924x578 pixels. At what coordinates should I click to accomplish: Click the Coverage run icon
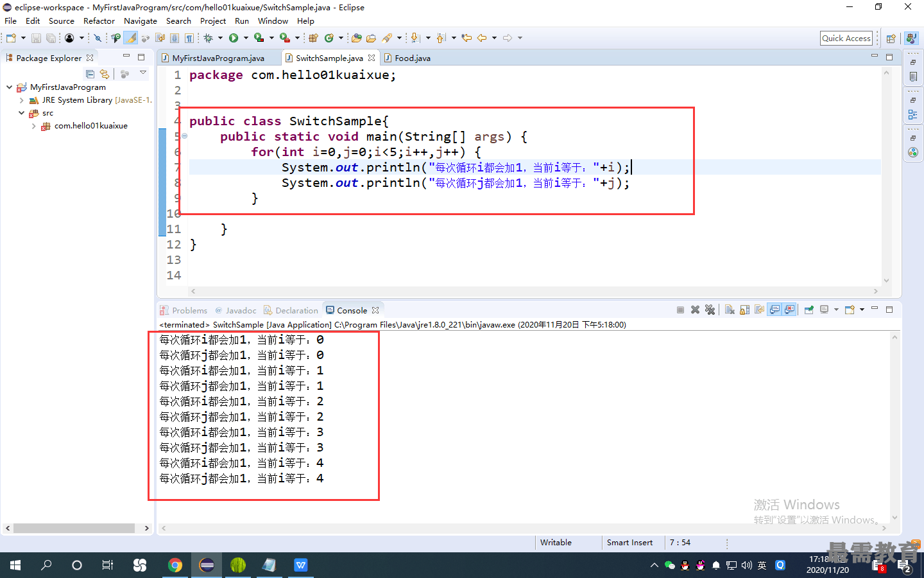click(x=259, y=38)
